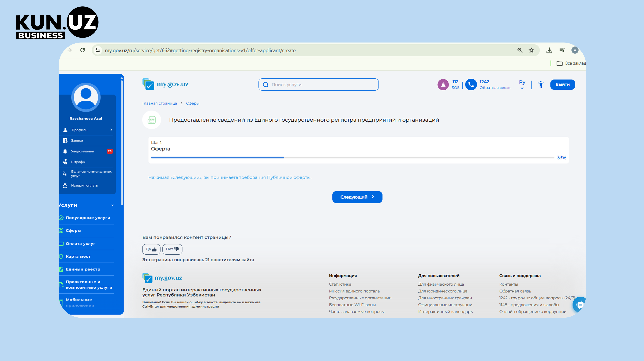The image size is (644, 361).
Task: Click the my.gov.uz logo in header
Action: (166, 84)
